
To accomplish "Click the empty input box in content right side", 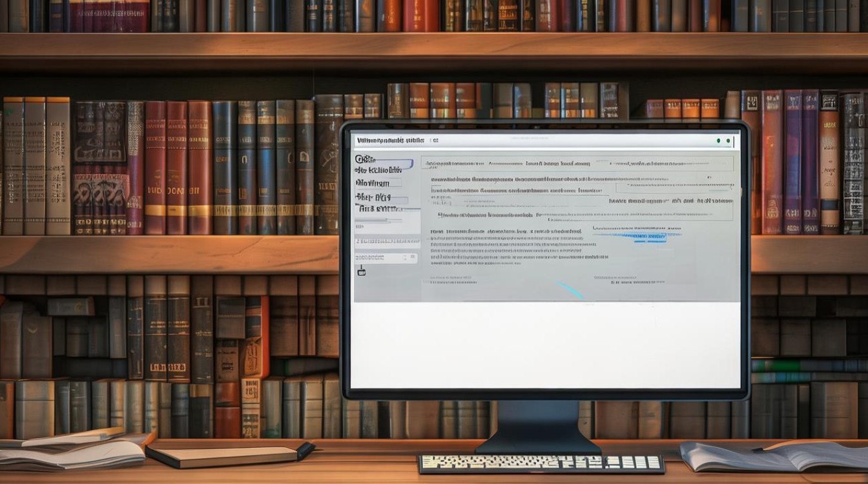I will (674, 188).
